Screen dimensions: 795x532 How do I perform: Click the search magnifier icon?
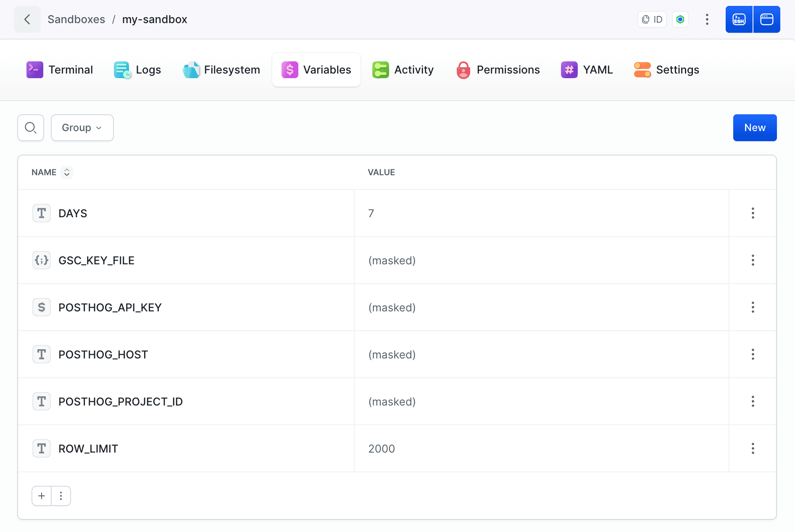point(30,128)
